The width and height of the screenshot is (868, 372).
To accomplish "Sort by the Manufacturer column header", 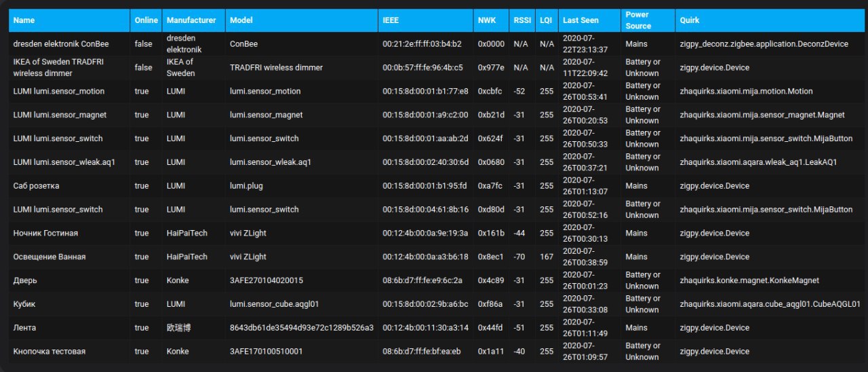I will pyautogui.click(x=193, y=20).
